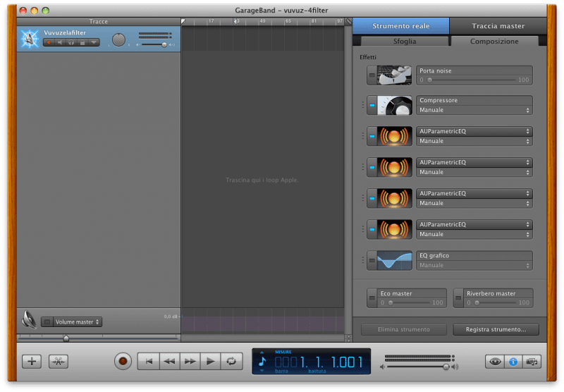Image resolution: width=564 pixels, height=392 pixels.
Task: Turn on the EQ grafico effect
Action: tap(372, 260)
